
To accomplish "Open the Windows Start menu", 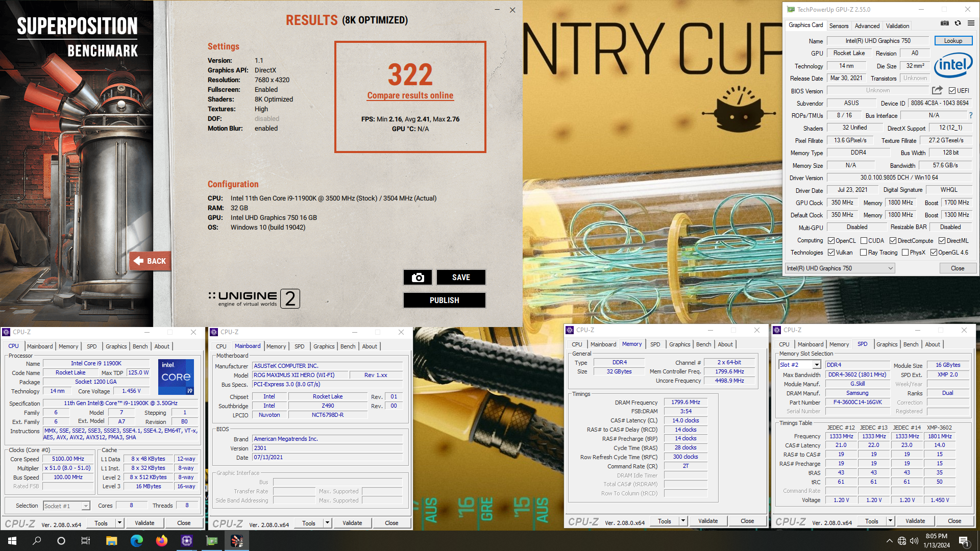I will click(x=12, y=541).
